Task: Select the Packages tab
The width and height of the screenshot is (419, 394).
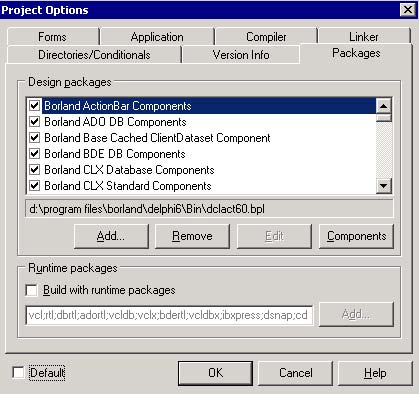Action: pos(356,53)
